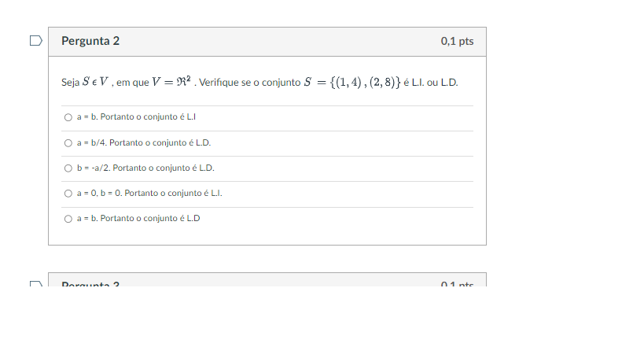Screen dimensions: 644x362
Task: Click answer text "a = b. Portanto o conjunto é L.D"
Action: pyautogui.click(x=138, y=219)
